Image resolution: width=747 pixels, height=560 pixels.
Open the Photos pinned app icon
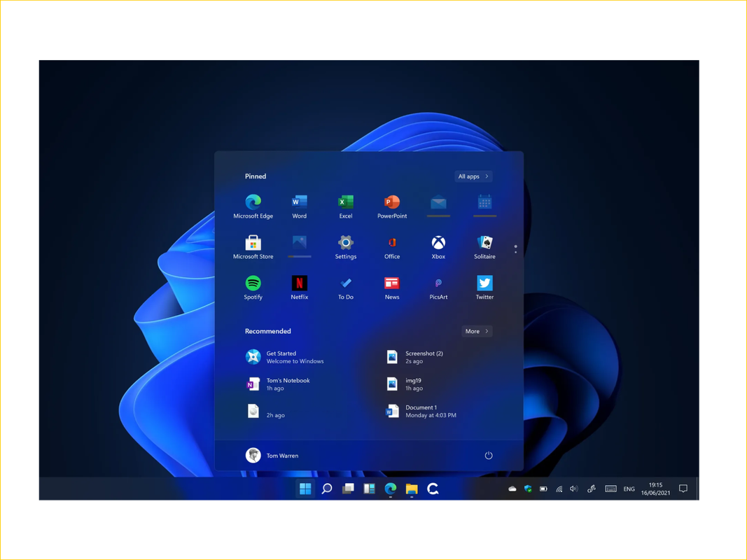tap(299, 245)
